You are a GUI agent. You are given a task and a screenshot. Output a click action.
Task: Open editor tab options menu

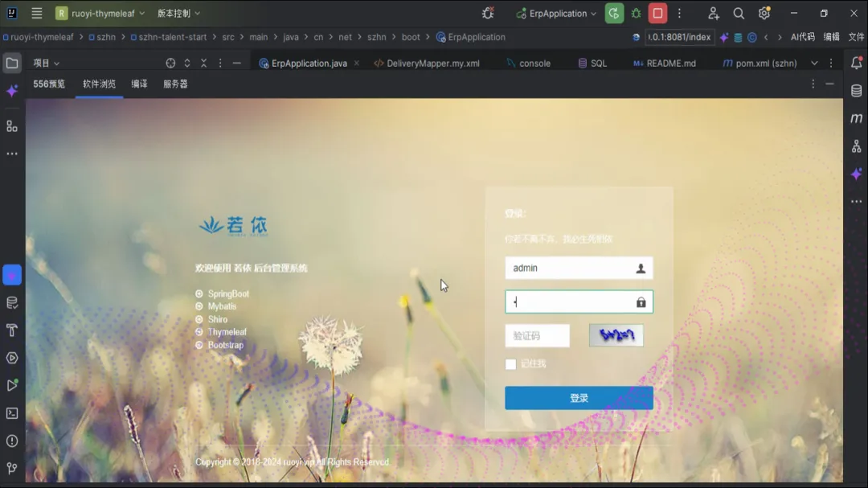tap(831, 64)
